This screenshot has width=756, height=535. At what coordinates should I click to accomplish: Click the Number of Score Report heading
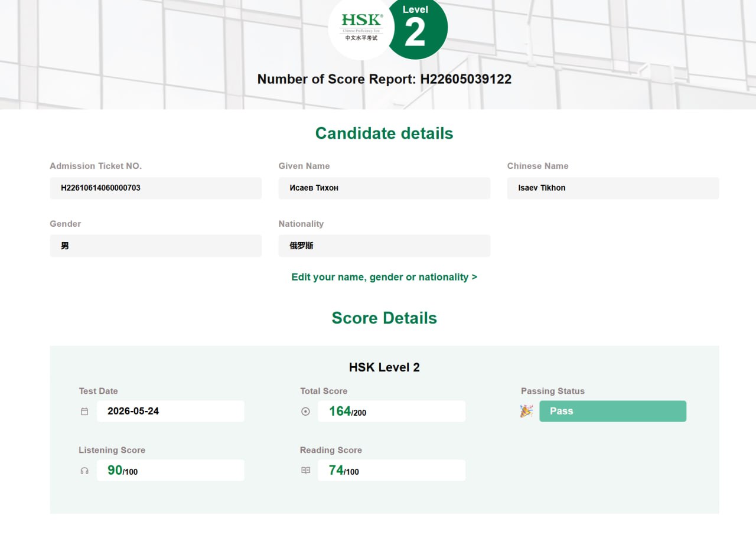click(x=384, y=79)
